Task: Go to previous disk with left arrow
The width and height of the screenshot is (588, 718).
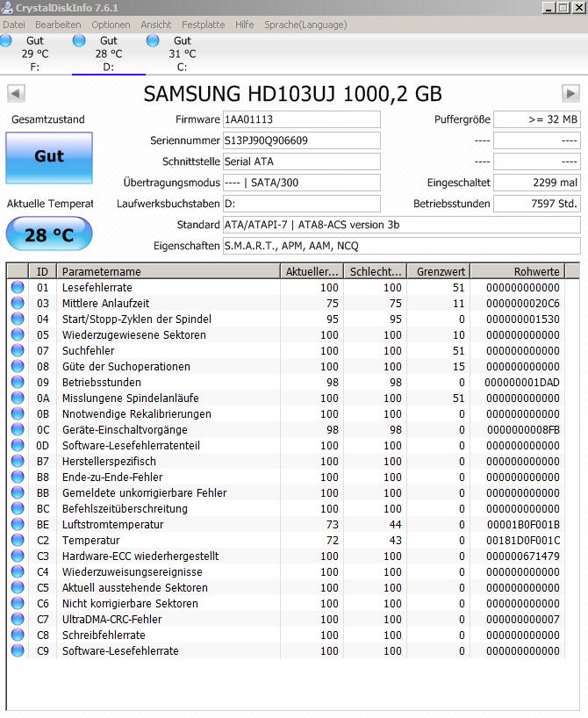Action: click(x=16, y=94)
